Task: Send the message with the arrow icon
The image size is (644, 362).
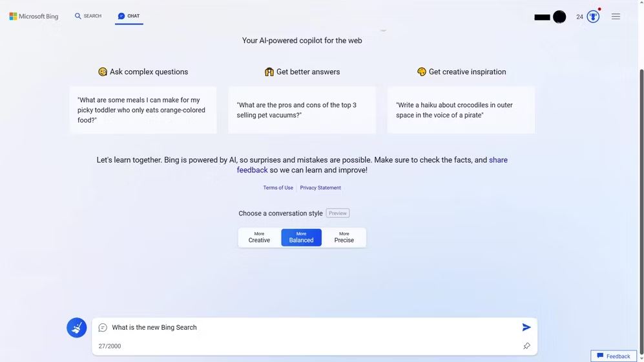Action: click(x=526, y=327)
